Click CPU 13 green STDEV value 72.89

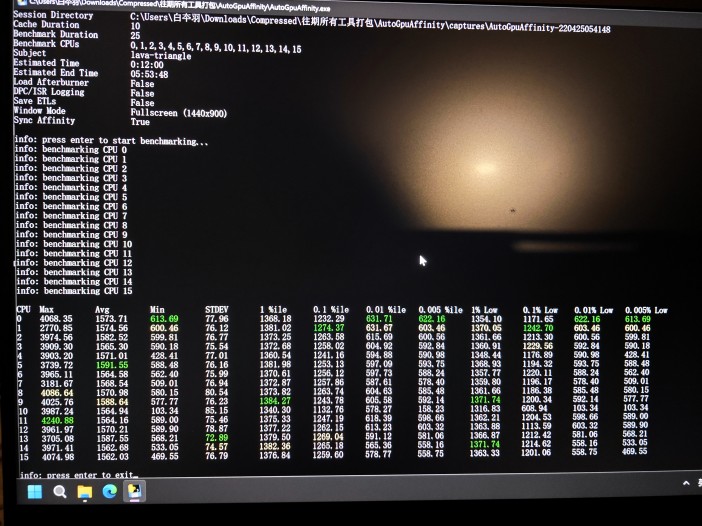(217, 438)
